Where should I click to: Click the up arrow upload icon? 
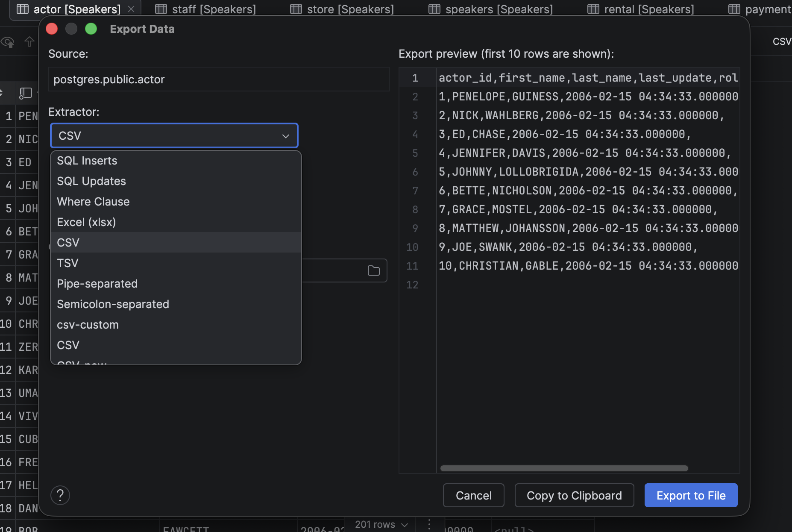coord(29,41)
